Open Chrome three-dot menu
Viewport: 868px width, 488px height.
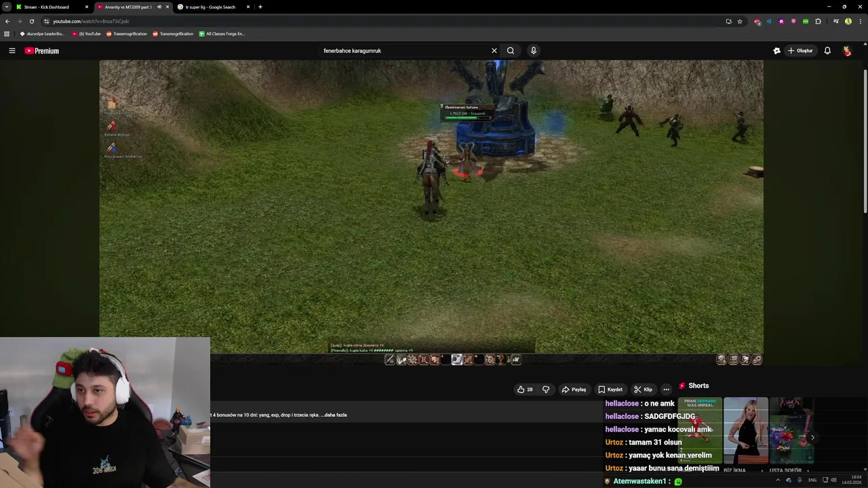861,21
